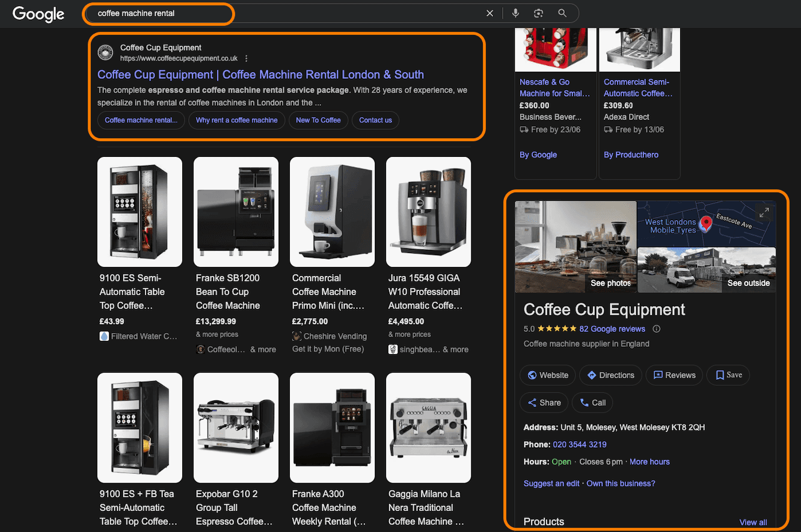Click the Call button in business panel
801x532 pixels.
tap(592, 403)
